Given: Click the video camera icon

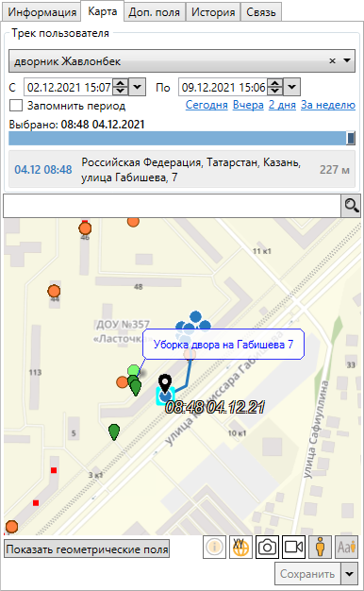Looking at the screenshot, I should coord(293,547).
